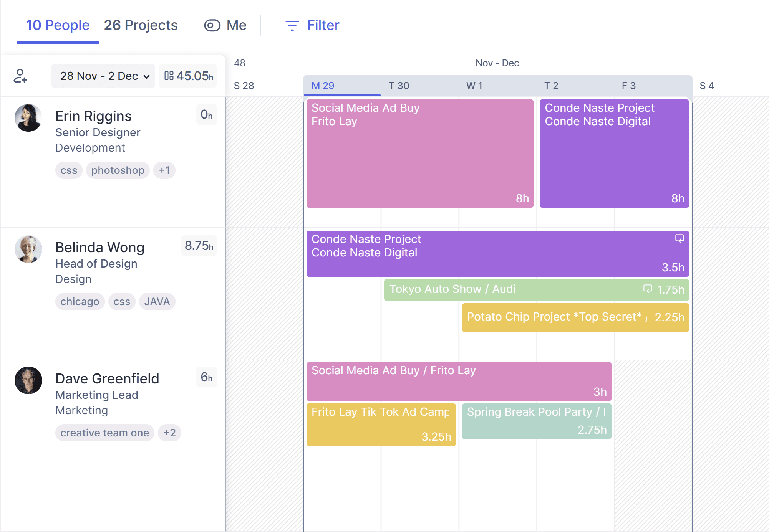Click Belinda Wong's profile avatar

(28, 249)
